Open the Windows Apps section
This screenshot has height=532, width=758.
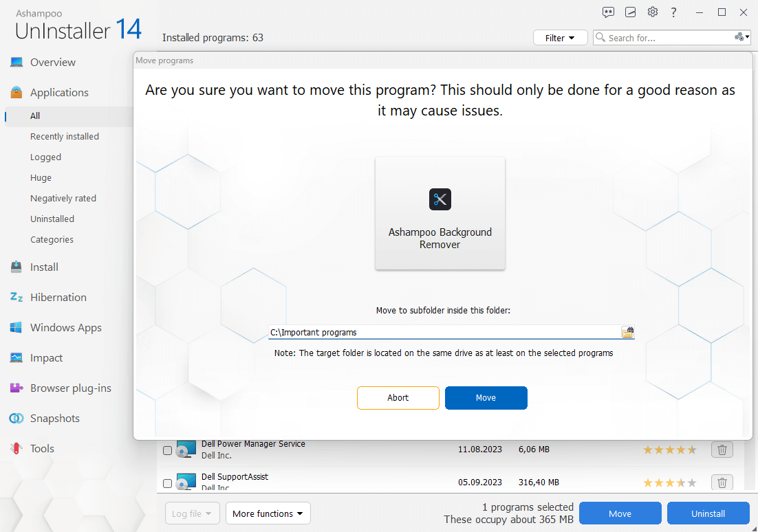pyautogui.click(x=65, y=328)
